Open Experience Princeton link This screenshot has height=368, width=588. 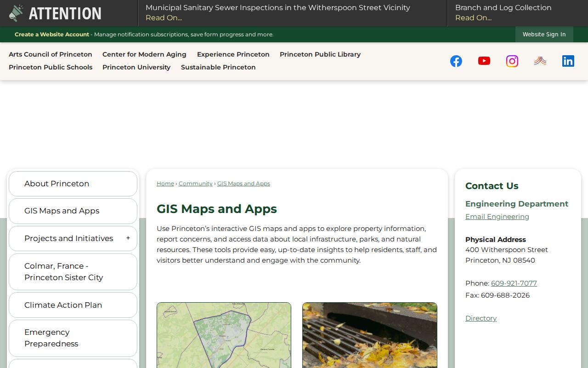233,54
